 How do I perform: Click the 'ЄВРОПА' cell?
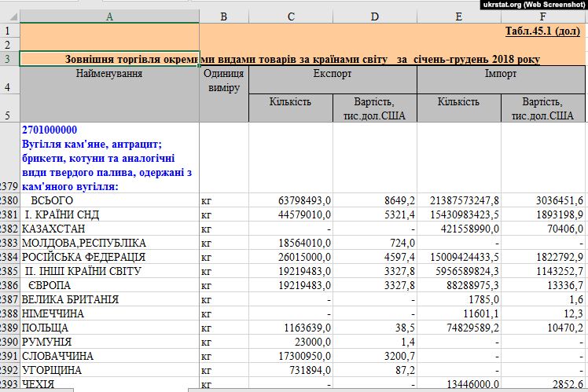[x=109, y=285]
